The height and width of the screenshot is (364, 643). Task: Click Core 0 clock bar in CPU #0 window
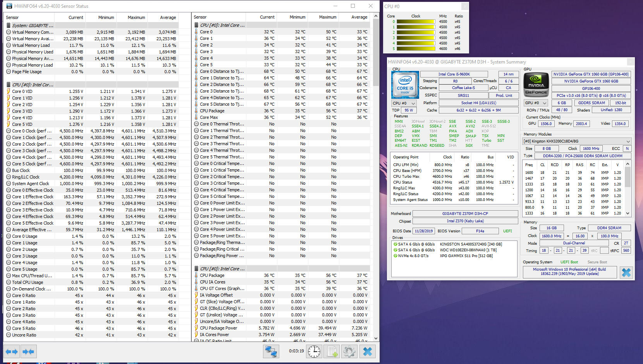pyautogui.click(x=416, y=22)
